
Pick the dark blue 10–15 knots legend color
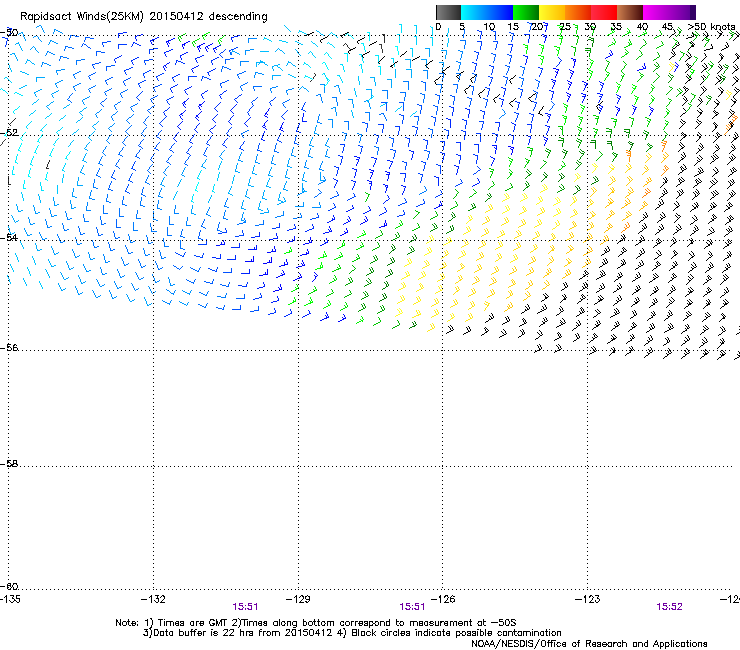tap(500, 12)
